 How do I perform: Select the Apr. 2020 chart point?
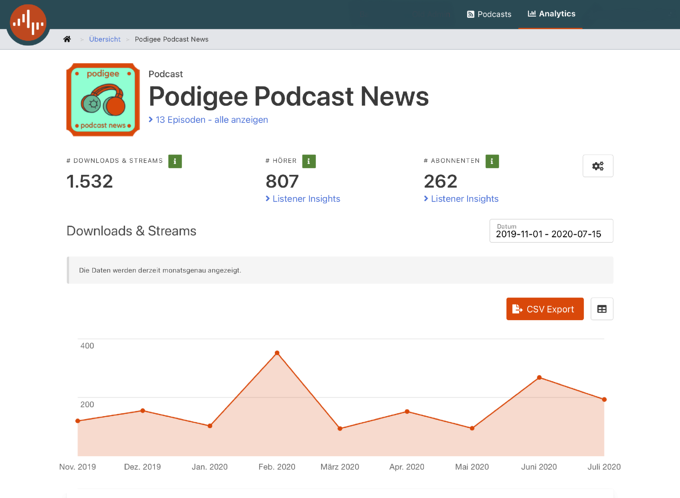[407, 411]
